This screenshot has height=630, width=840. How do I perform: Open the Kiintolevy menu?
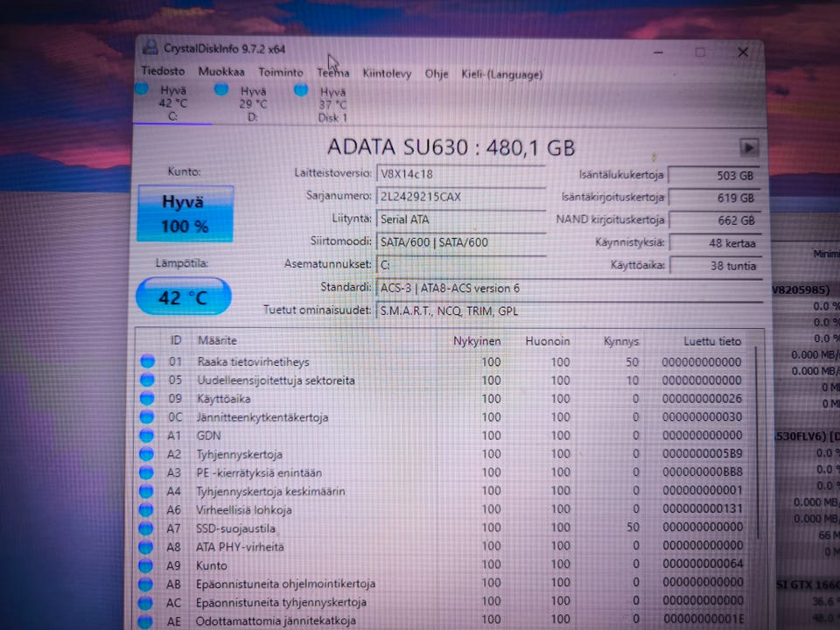[x=387, y=73]
